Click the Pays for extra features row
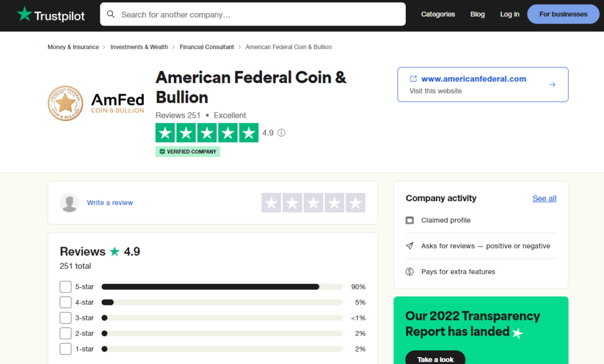The image size is (604, 364). pyautogui.click(x=481, y=271)
